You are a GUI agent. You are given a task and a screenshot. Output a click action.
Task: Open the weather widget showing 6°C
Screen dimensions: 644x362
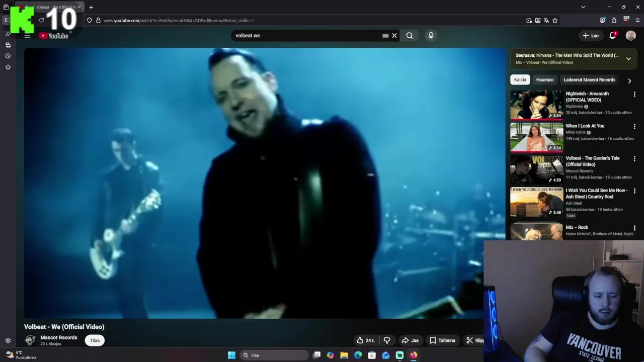[x=21, y=355]
